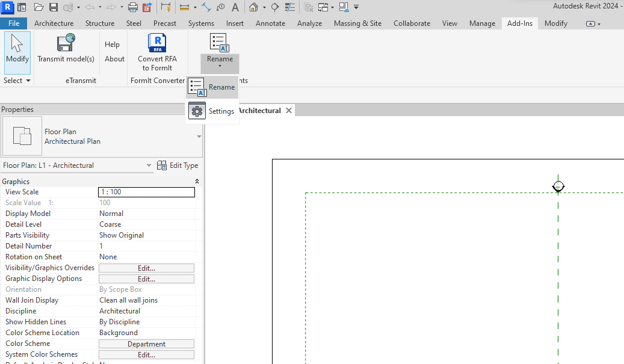The height and width of the screenshot is (364, 624).
Task: Click the User Interface toggle icon
Action: tap(344, 7)
